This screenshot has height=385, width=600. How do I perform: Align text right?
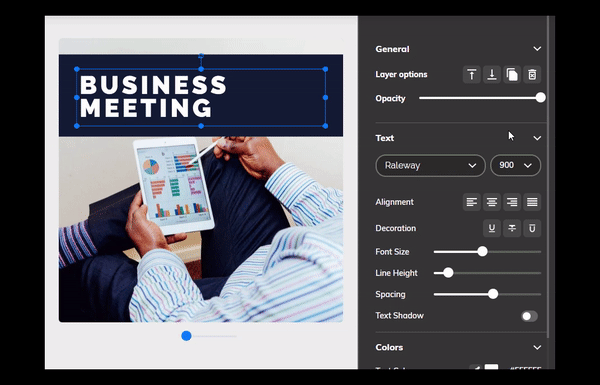(x=512, y=202)
